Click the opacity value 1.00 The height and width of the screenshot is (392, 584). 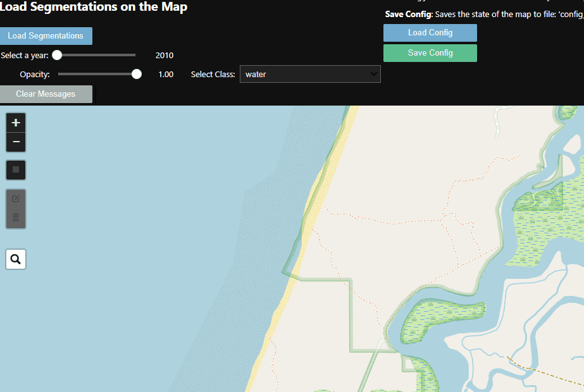coord(166,75)
